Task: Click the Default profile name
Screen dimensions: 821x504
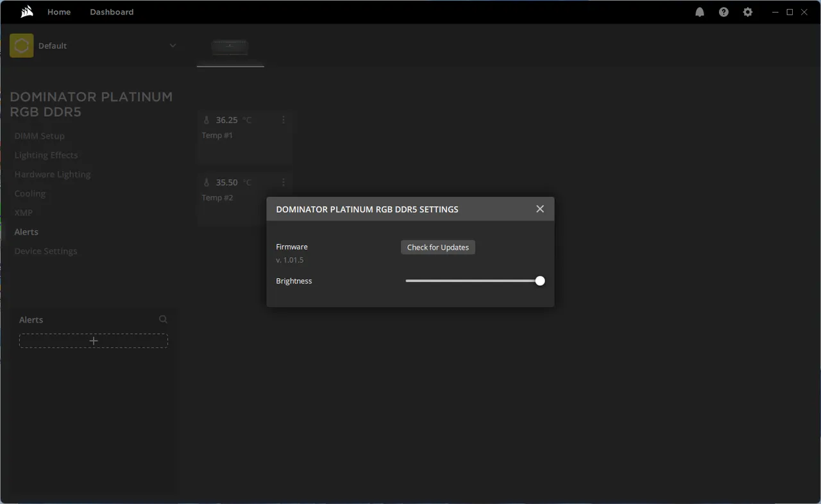Action: click(53, 46)
